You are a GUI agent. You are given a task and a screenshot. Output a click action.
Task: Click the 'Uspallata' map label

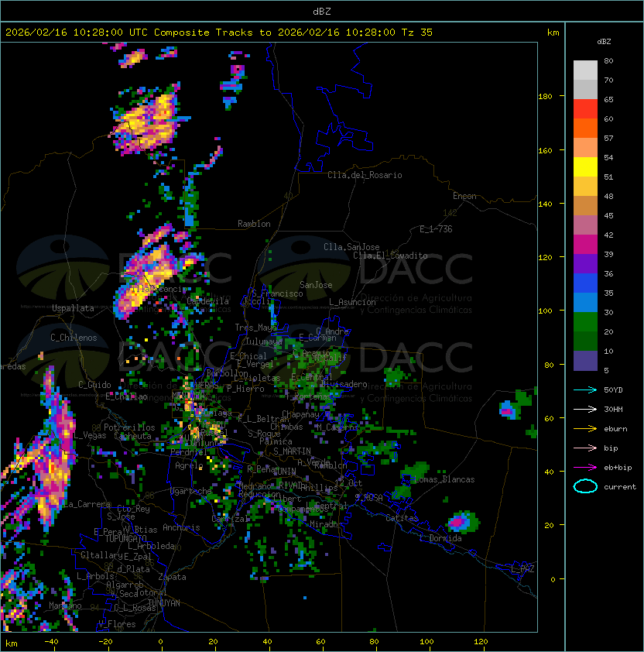pyautogui.click(x=74, y=308)
